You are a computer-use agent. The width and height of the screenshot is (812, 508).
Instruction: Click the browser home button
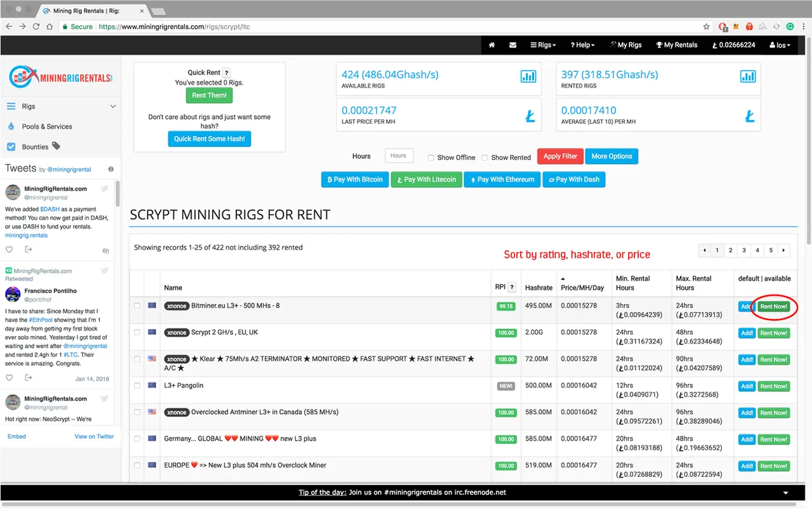tap(49, 27)
